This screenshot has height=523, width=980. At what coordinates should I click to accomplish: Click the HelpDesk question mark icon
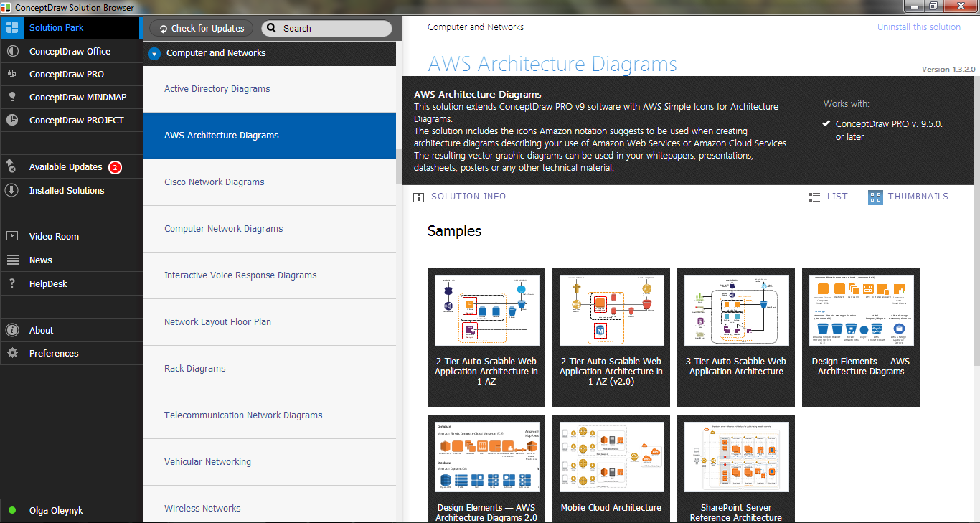(12, 283)
